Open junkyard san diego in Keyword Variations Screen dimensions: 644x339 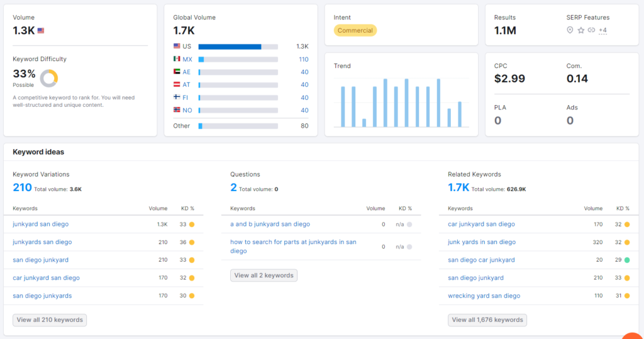41,224
